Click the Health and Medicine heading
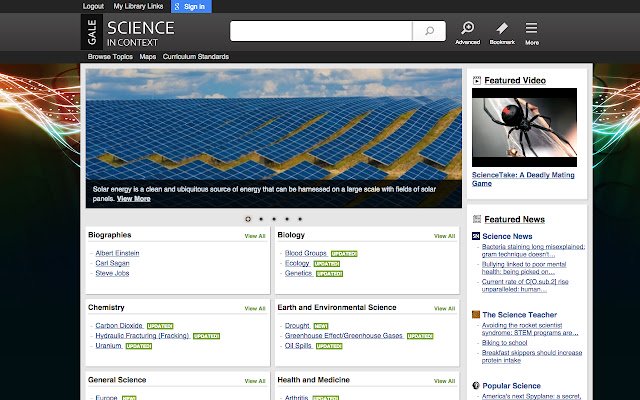Image resolution: width=640 pixels, height=400 pixels. (x=313, y=380)
